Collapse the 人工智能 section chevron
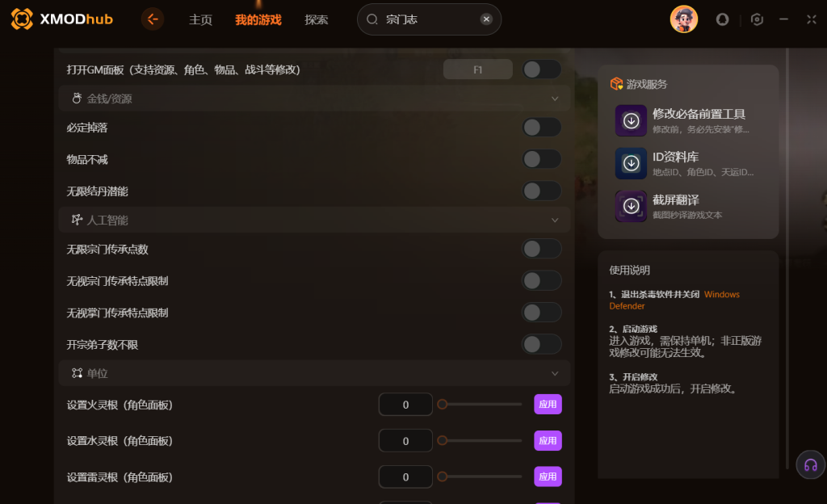Screen dimensions: 827x504 (x=554, y=220)
